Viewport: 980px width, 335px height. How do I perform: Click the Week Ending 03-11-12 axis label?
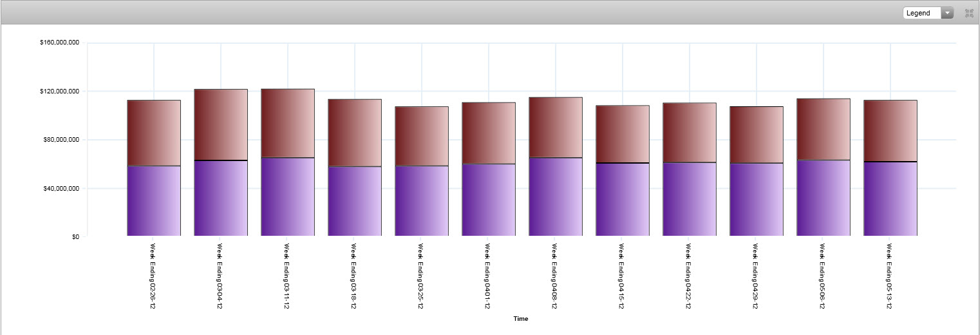tap(287, 276)
